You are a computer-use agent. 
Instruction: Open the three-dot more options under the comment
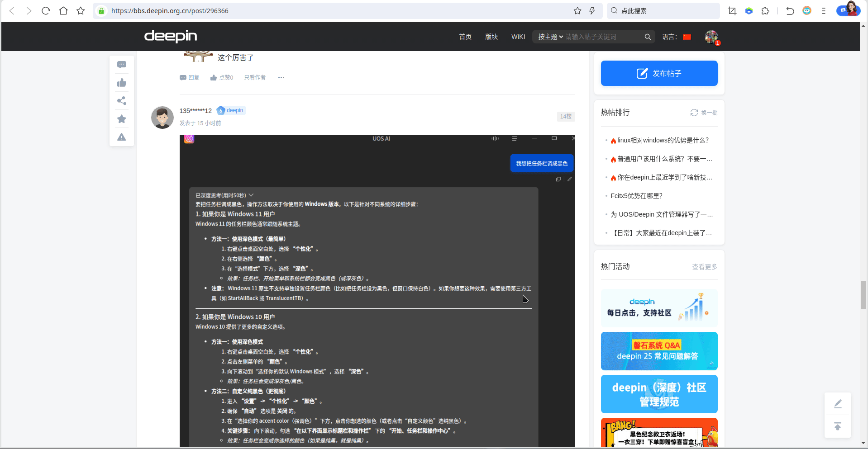click(x=281, y=78)
